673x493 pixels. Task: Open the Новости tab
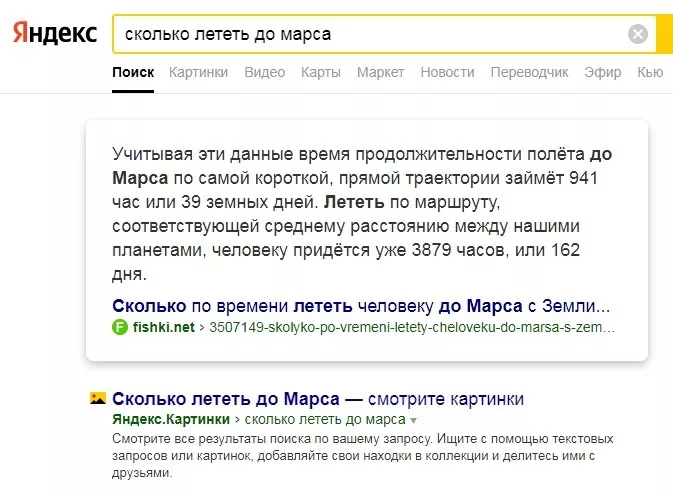coord(447,72)
